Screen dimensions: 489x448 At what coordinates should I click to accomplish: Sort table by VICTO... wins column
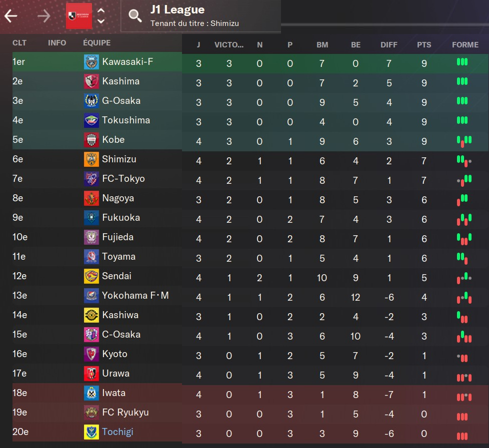click(x=229, y=45)
